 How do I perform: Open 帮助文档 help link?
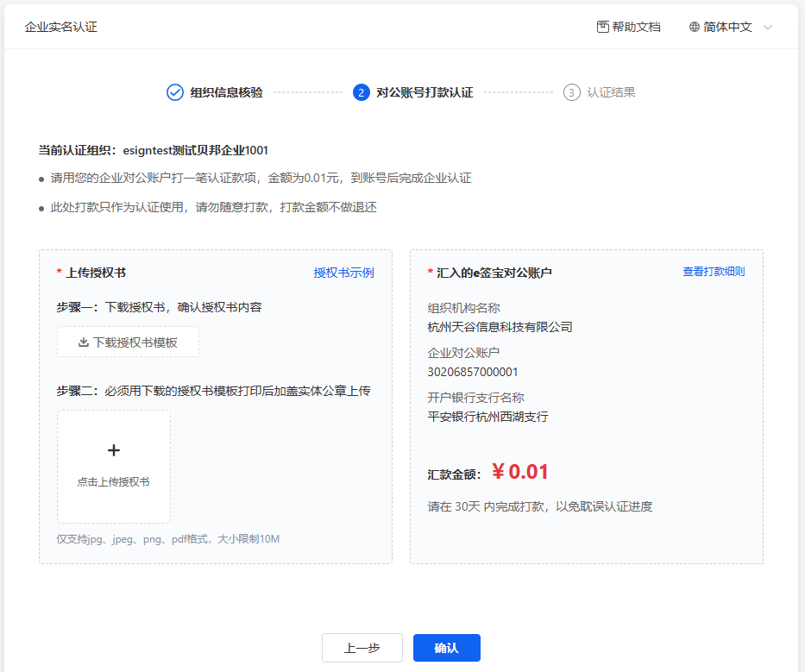[636, 27]
